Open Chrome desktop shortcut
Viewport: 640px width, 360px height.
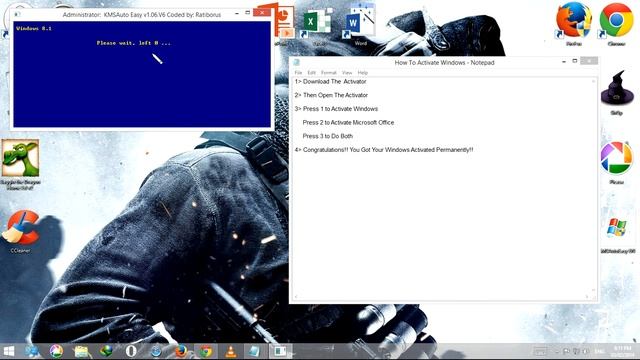(x=616, y=24)
